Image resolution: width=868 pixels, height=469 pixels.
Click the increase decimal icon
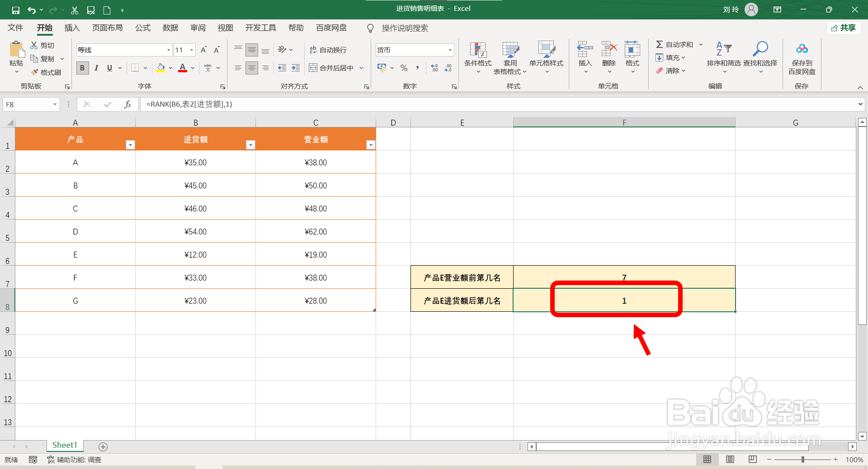434,68
